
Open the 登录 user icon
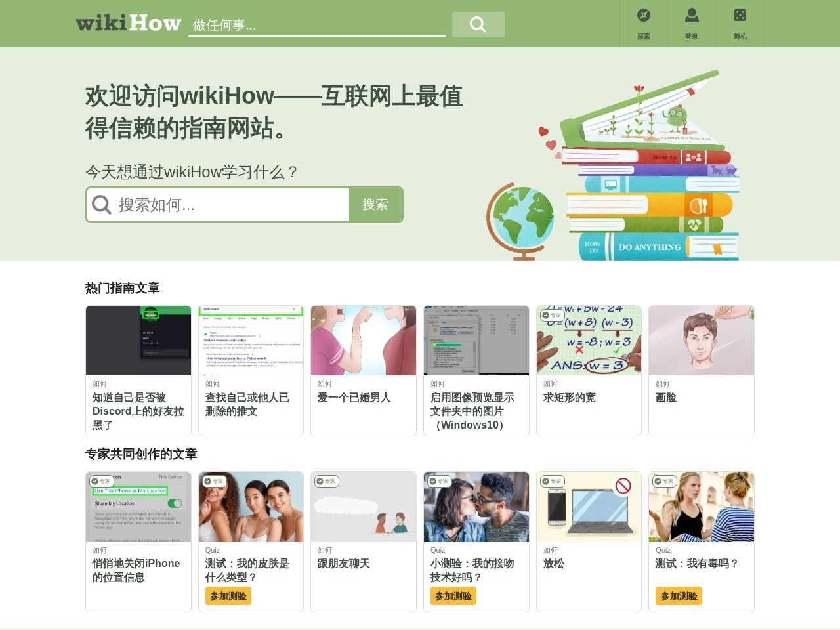tap(692, 15)
